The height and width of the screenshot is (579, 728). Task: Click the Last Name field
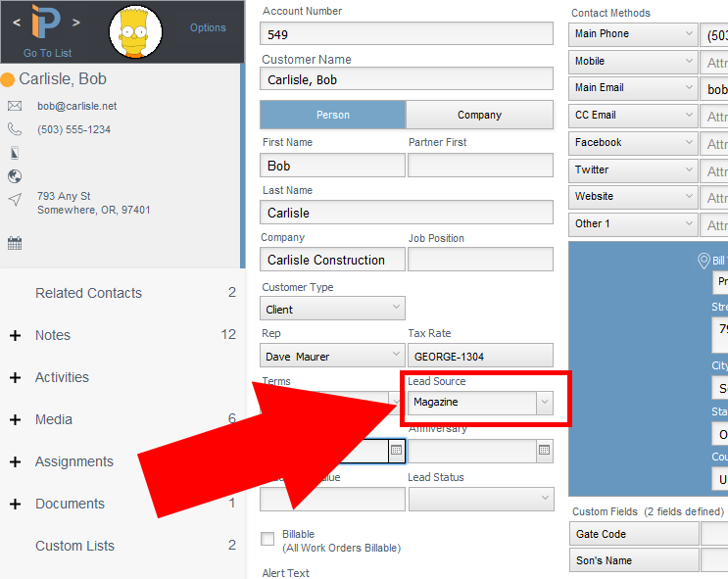pyautogui.click(x=407, y=213)
